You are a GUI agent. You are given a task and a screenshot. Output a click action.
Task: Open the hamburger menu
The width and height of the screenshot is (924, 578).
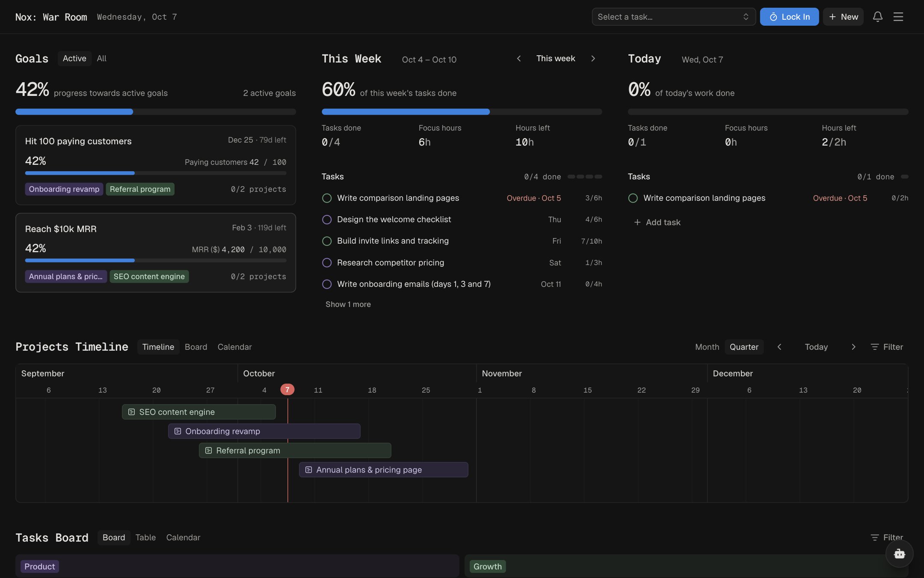pyautogui.click(x=898, y=17)
